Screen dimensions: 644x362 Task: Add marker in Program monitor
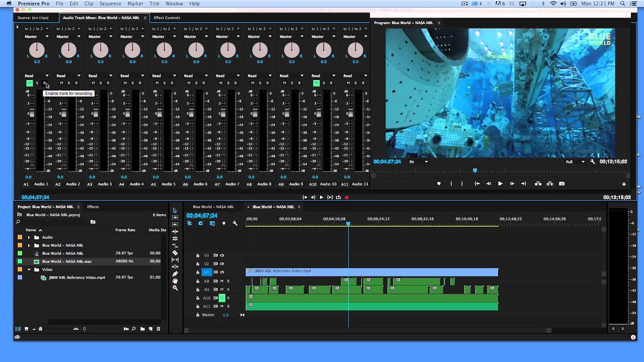click(439, 184)
